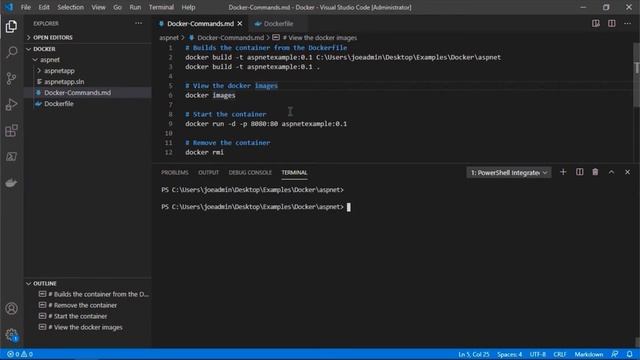Open the PowerShell terminal selector dropdown

click(509, 173)
